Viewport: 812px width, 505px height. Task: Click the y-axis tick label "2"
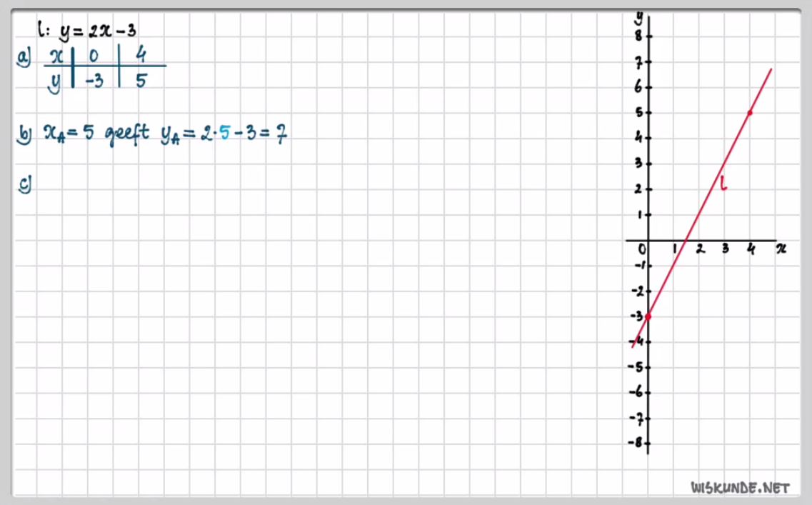click(638, 189)
